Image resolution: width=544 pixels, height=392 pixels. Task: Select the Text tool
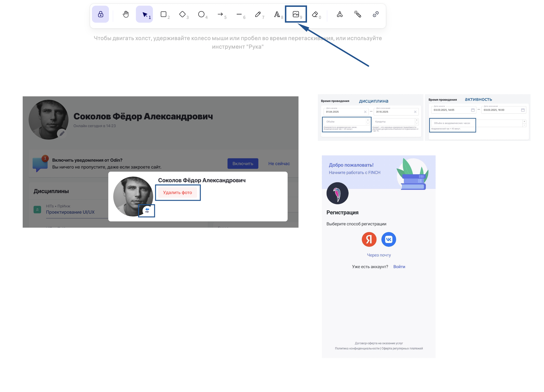277,14
